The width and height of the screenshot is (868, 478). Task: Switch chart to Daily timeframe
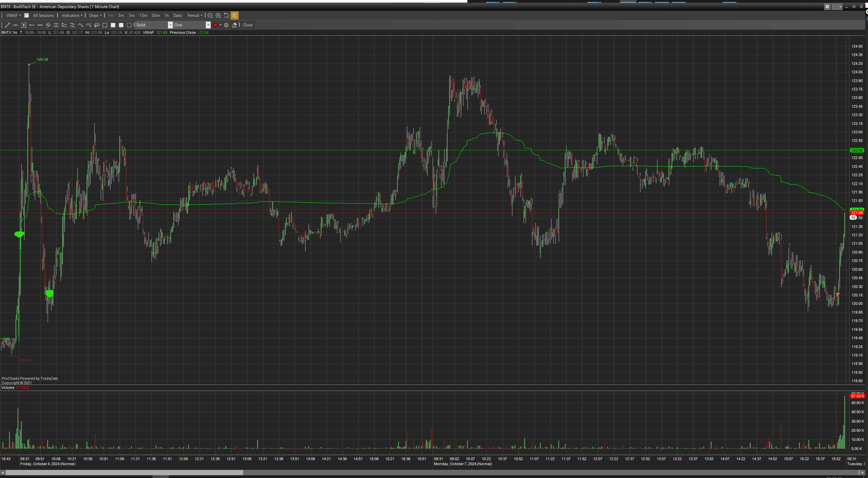click(x=178, y=16)
